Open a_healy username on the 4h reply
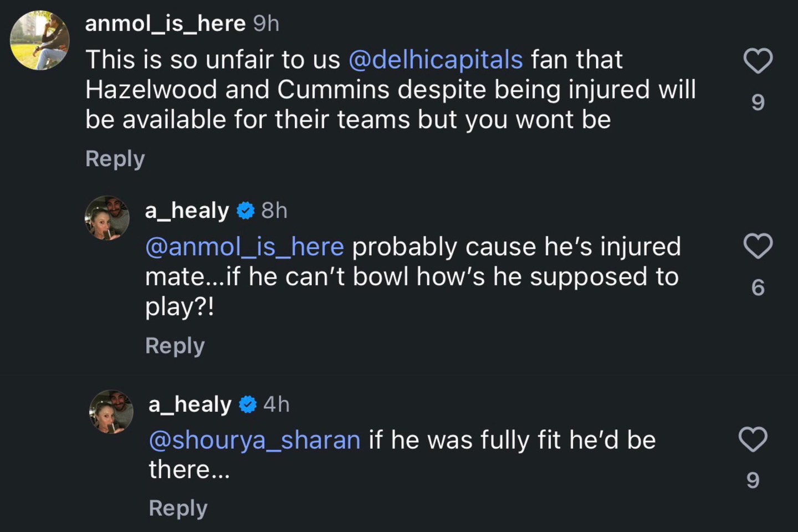 point(190,405)
